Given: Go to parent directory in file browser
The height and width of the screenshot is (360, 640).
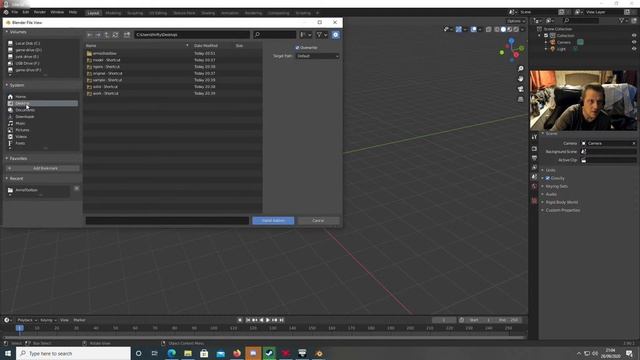Looking at the screenshot, I should click(x=107, y=35).
